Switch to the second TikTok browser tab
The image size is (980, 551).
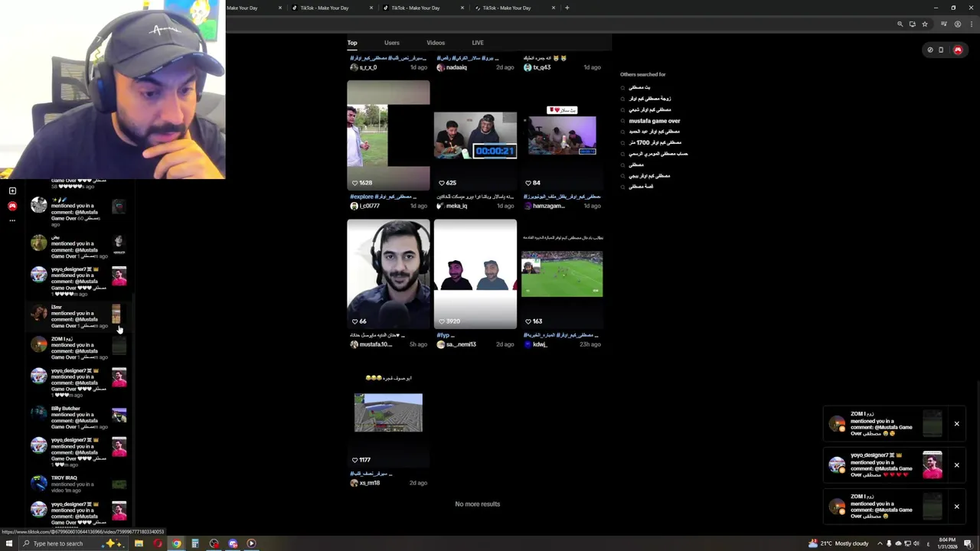332,8
